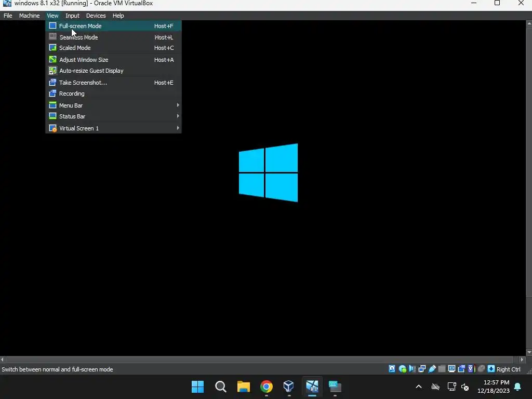Select Full-screen Mode in View menu

[x=113, y=26]
